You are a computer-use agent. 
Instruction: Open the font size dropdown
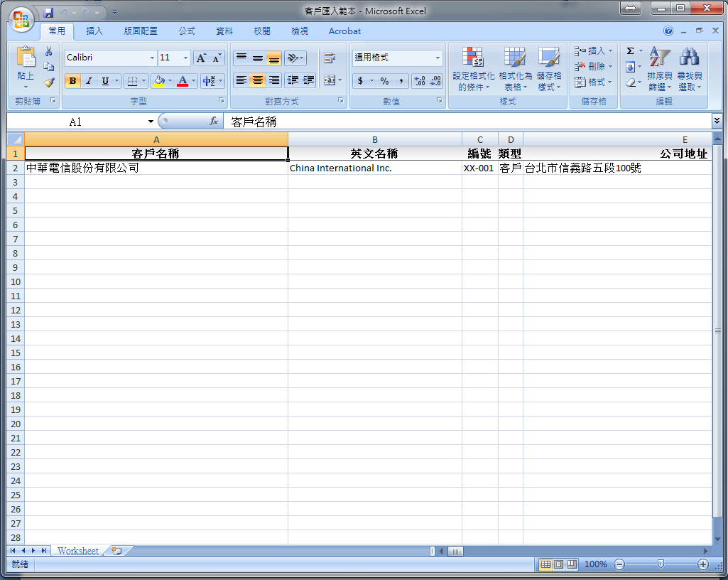pos(186,58)
